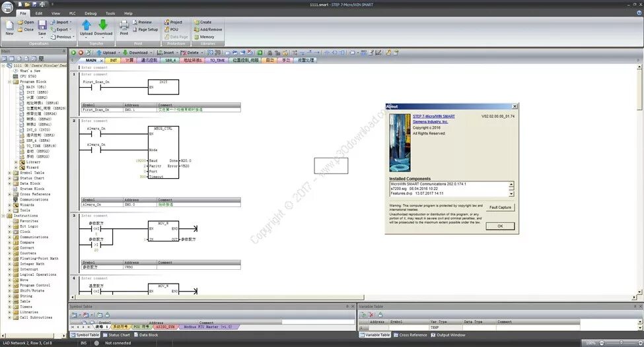Screen dimensions: 644x347
Task: Open the Edit ribbon tab
Action: [38, 13]
